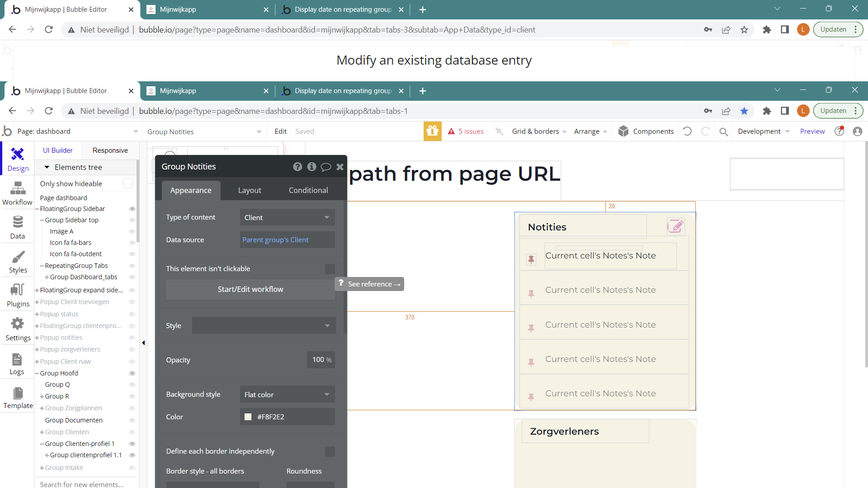Switch to the Responsive tab
Image resolution: width=868 pixels, height=488 pixels.
click(110, 150)
